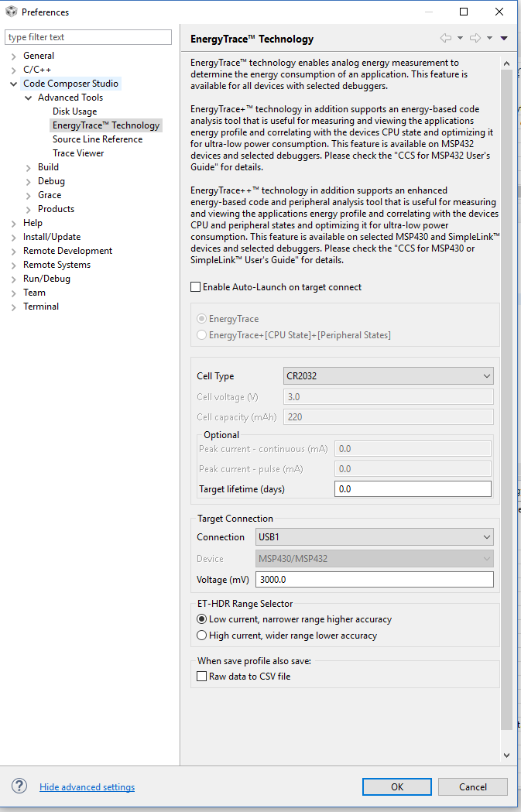
Task: Expand the Run/Debug tree node
Action: click(x=13, y=279)
